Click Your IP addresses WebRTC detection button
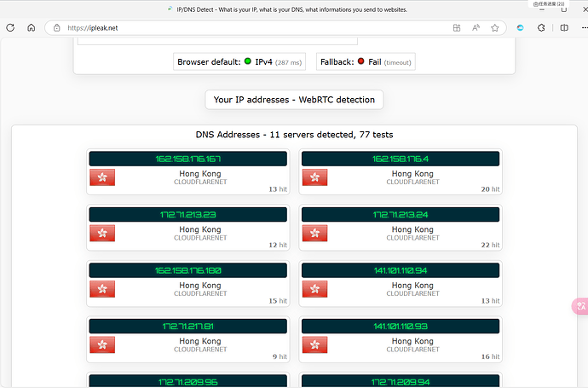The height and width of the screenshot is (388, 588). [294, 100]
